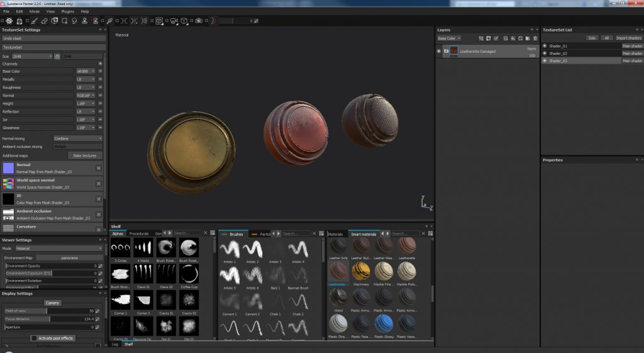Select the Material picker tool

(x=109, y=21)
